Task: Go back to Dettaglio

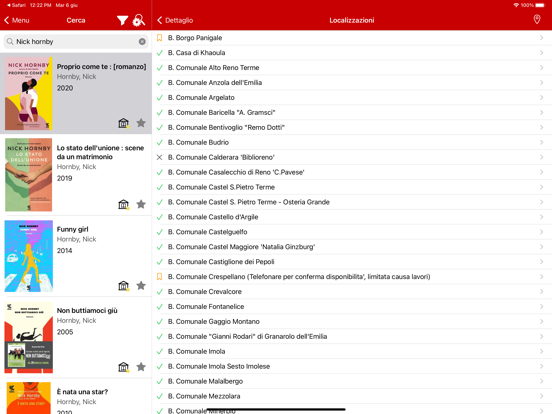Action: click(x=175, y=20)
